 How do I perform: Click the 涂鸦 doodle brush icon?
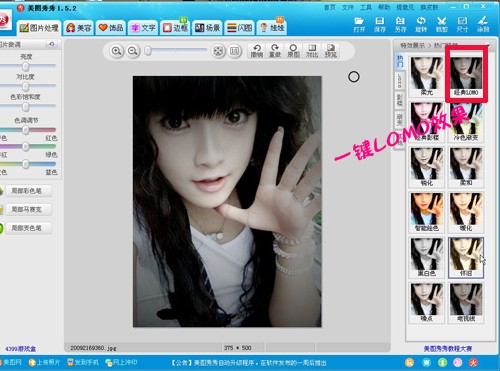pos(483,25)
